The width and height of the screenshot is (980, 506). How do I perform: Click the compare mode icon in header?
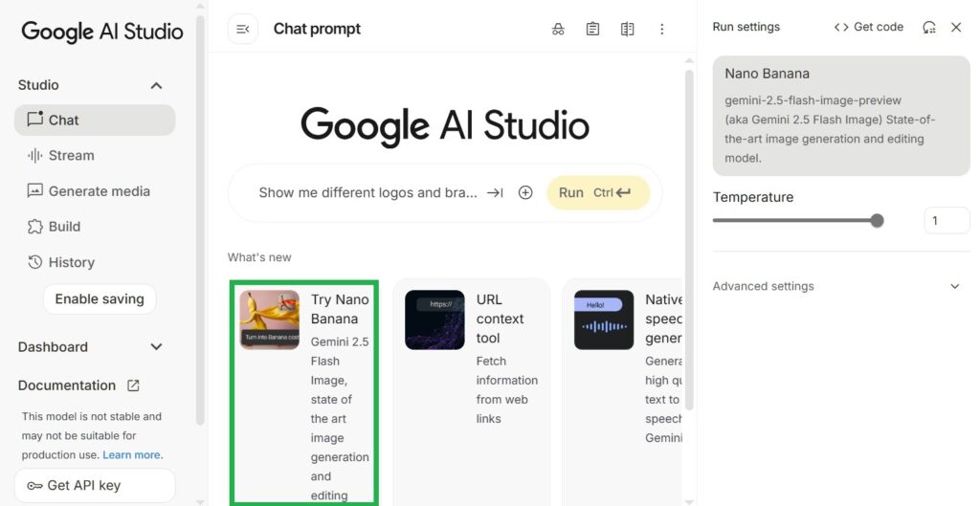628,29
